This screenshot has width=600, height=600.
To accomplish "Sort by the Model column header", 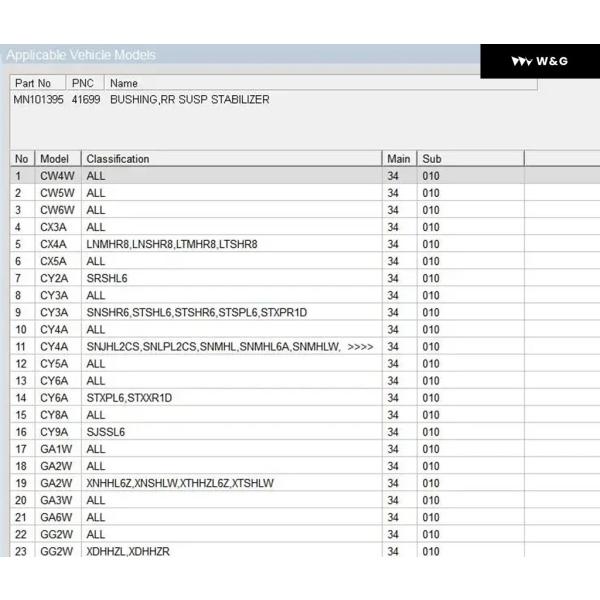I will pos(54,159).
